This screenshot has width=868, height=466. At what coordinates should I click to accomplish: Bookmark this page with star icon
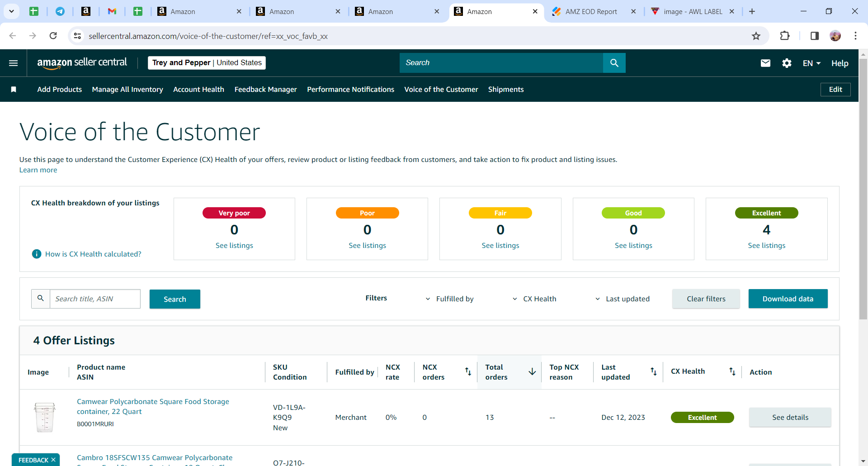pyautogui.click(x=756, y=36)
